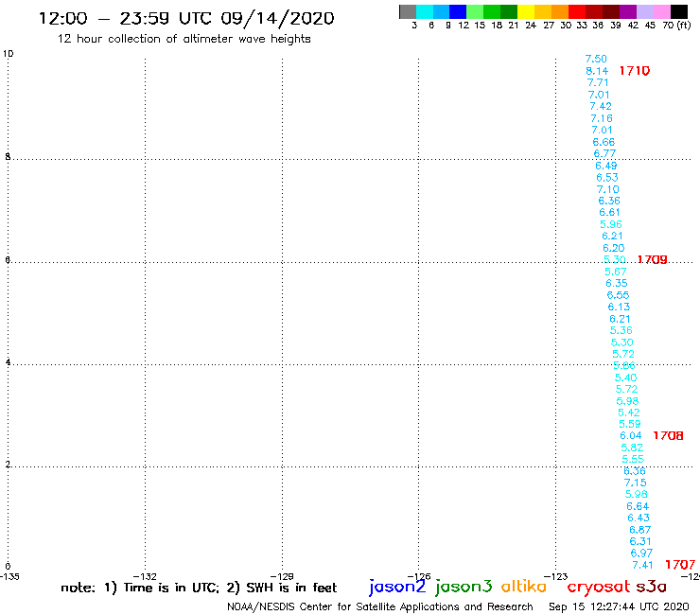Viewport: 700px width, 615px height.
Task: Select the light green legend swatch
Action: click(475, 11)
